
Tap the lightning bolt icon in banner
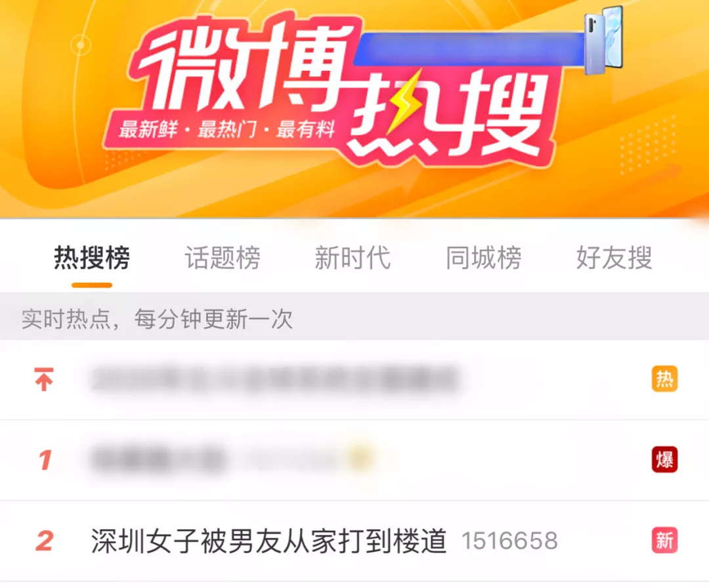[405, 102]
